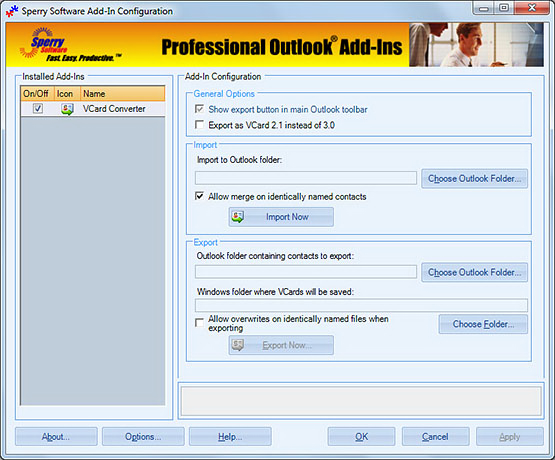This screenshot has width=555, height=460.
Task: Minimize the Add-In Configuration window
Action: [484, 8]
